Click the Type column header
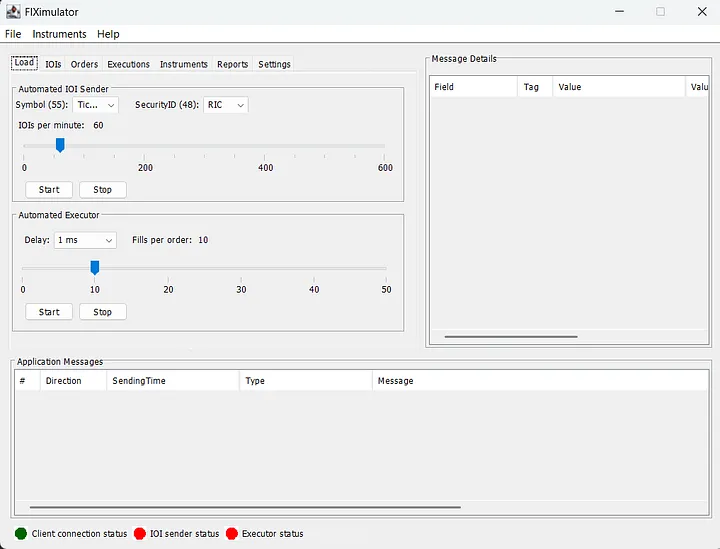Screen dimensions: 720x549 (x=305, y=381)
